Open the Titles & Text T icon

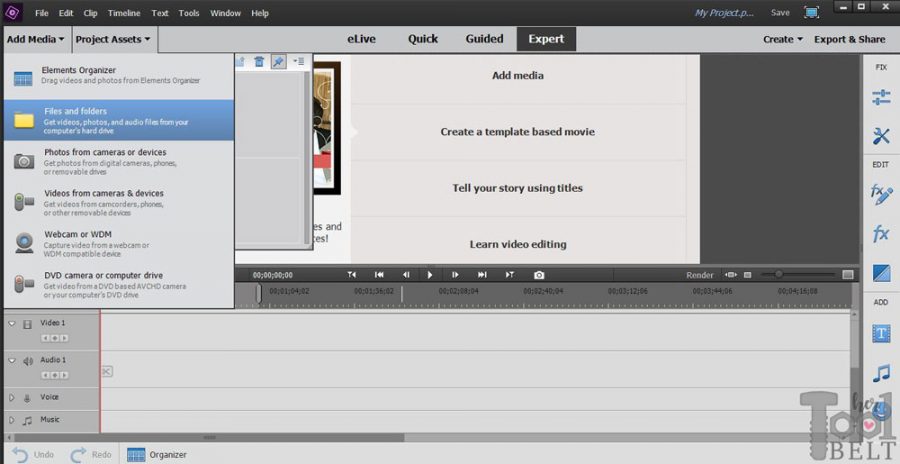click(881, 333)
